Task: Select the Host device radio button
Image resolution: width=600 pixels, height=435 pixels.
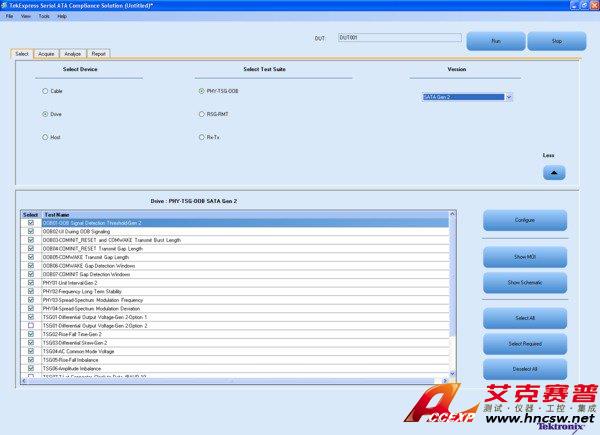Action: pyautogui.click(x=45, y=137)
